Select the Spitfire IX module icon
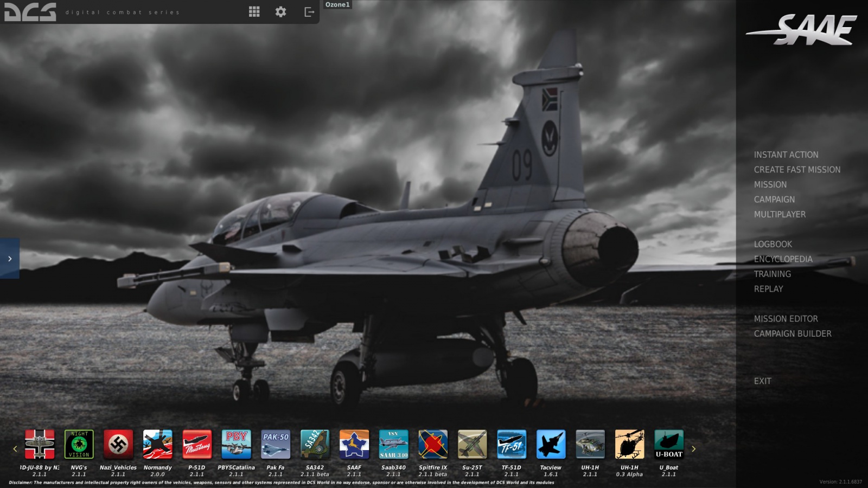The image size is (868, 488). coord(433,445)
